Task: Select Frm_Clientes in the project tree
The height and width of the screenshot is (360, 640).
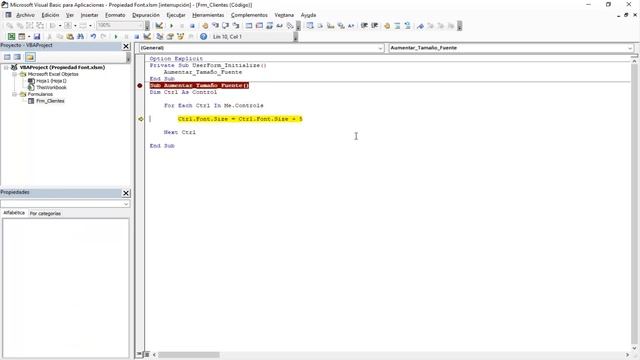Action: point(50,101)
